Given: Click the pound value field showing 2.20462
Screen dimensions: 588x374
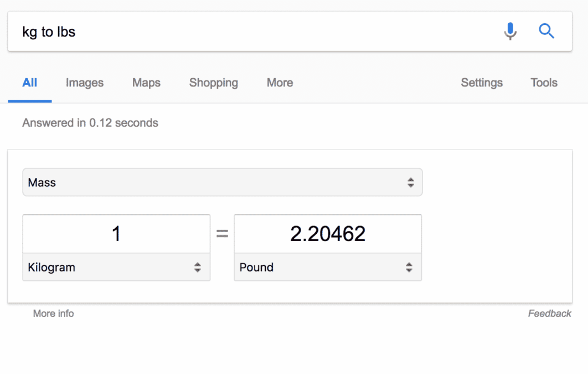Looking at the screenshot, I should click(328, 234).
